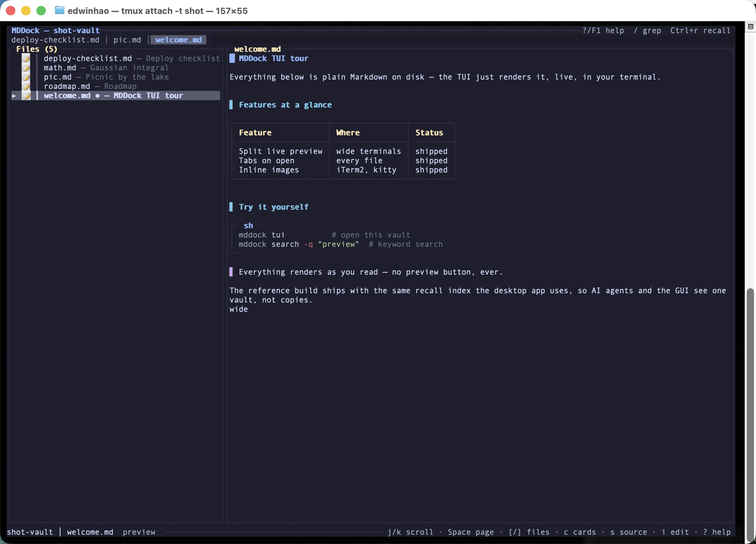Image resolution: width=756 pixels, height=544 pixels.
Task: Click the 'j/k scroll' status bar hint
Action: tap(410, 532)
